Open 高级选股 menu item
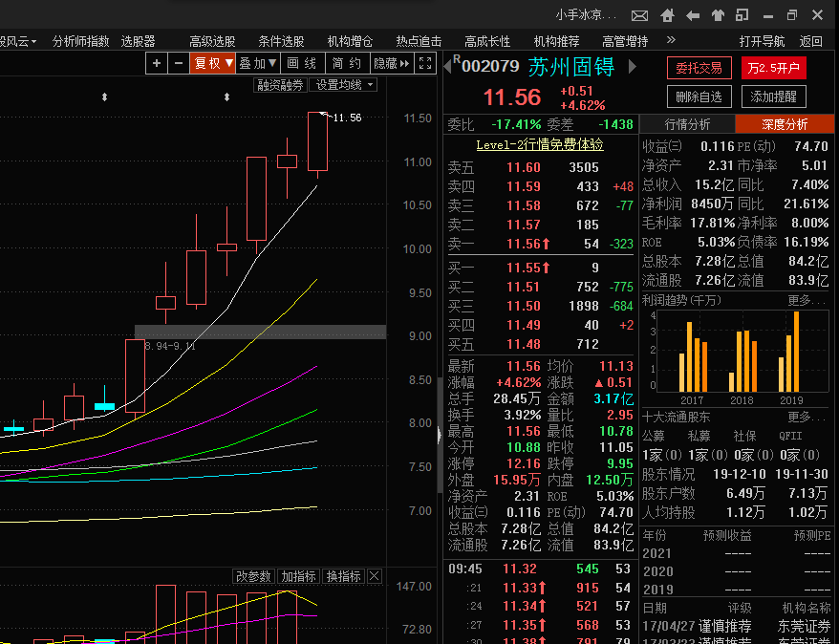Viewport: 839px width, 644px height. click(x=212, y=41)
